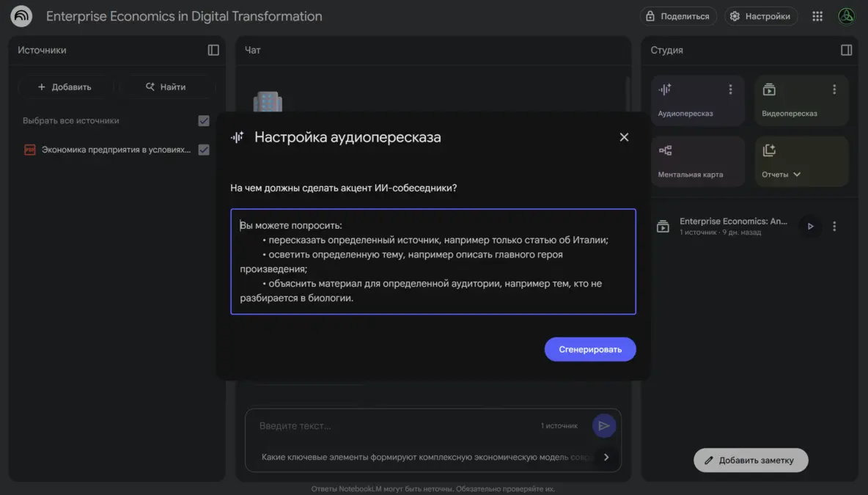Viewport: 868px width, 495px height.
Task: Show next suggested question with arrow
Action: click(606, 457)
